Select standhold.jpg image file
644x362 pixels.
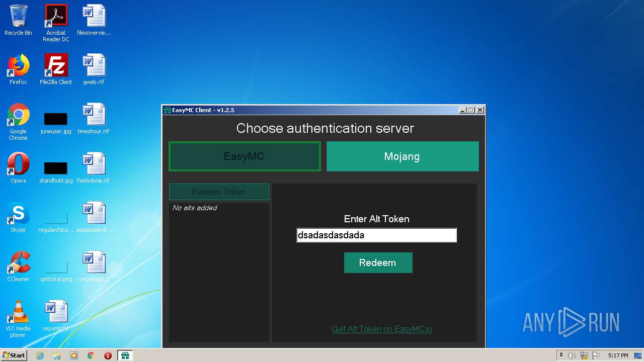coord(56,171)
